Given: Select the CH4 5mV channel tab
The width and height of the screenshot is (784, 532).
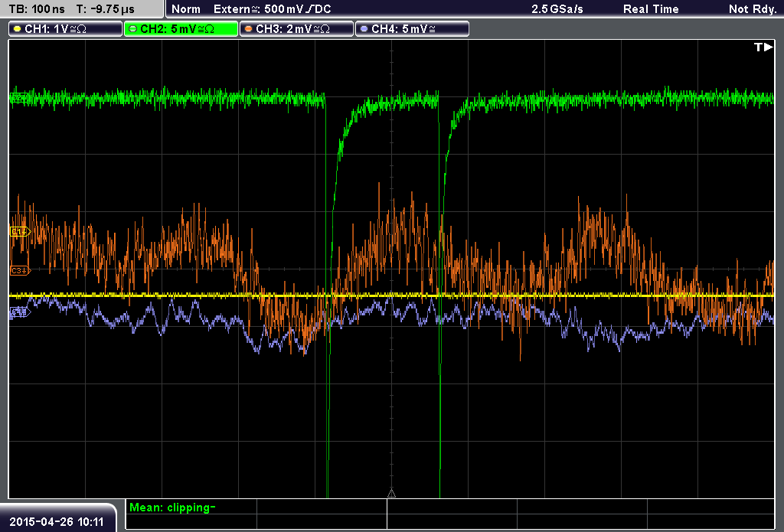Looking at the screenshot, I should [x=412, y=29].
